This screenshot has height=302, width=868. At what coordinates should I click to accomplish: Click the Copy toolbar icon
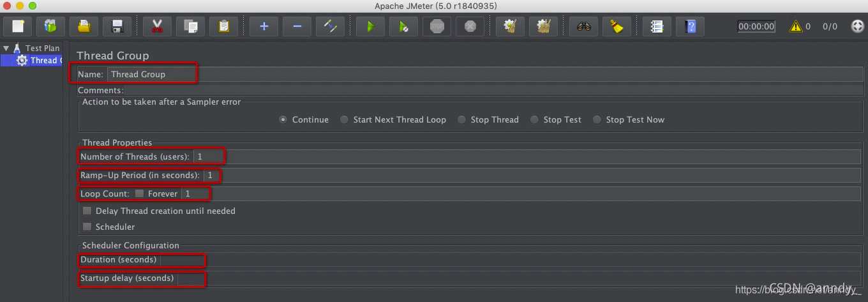190,27
